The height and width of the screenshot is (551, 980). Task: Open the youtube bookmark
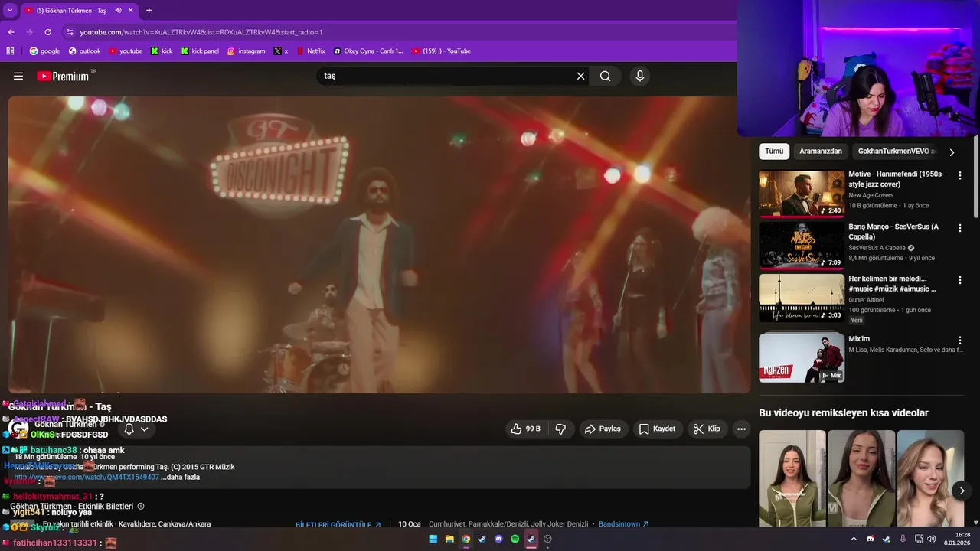126,51
